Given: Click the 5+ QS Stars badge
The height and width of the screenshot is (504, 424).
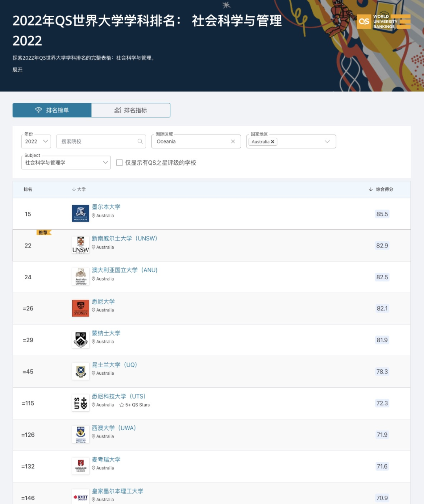Looking at the screenshot, I should (135, 405).
